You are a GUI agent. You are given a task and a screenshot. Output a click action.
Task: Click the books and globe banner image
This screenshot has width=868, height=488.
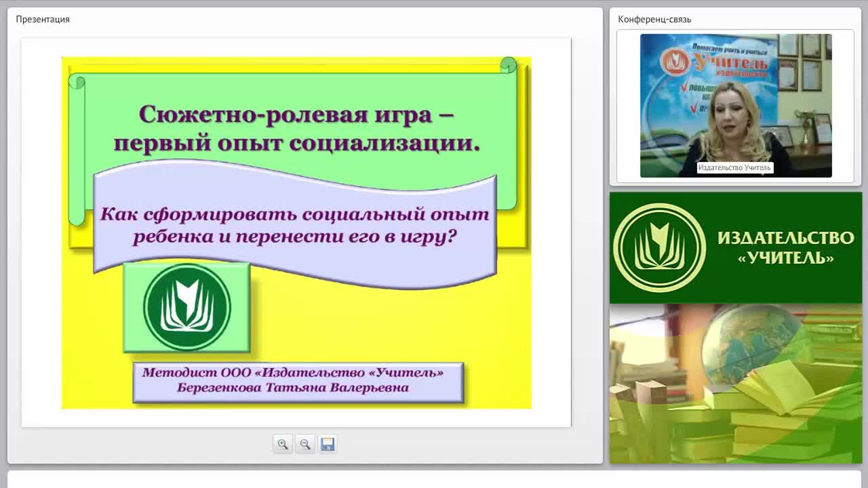point(736,384)
